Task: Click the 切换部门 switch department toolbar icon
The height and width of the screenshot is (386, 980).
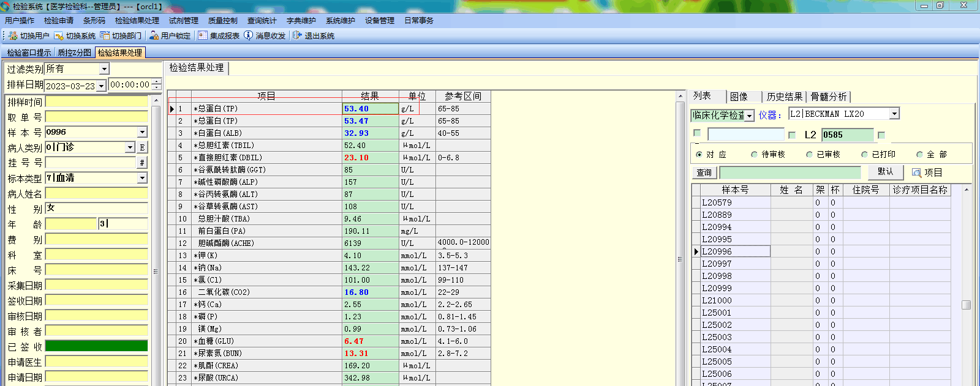Action: 105,35
